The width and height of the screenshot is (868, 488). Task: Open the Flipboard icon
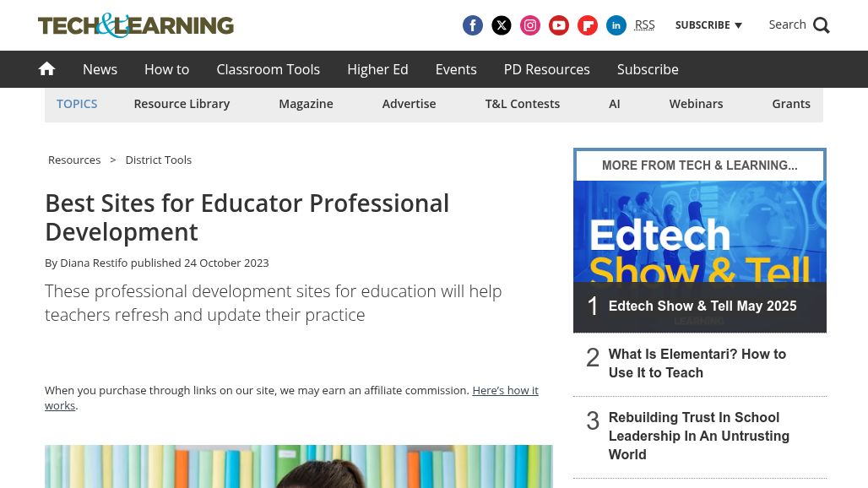click(588, 25)
